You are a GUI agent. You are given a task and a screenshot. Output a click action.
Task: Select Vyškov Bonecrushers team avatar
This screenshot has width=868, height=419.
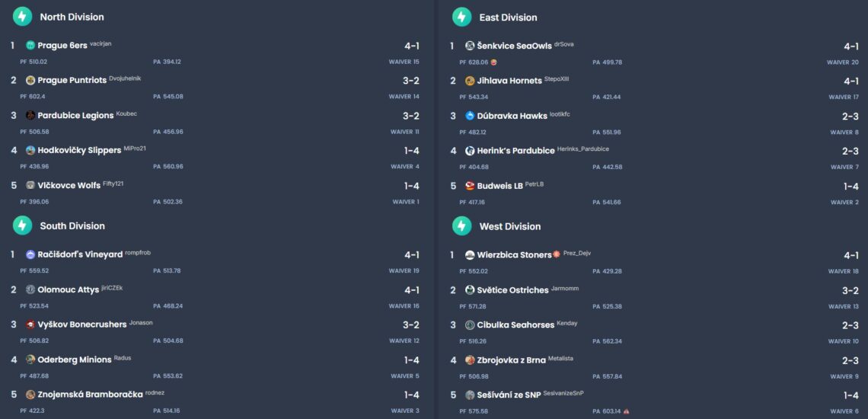tap(30, 325)
